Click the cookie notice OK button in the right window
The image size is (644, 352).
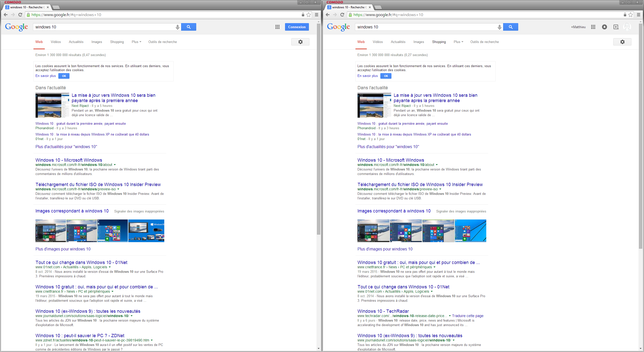pyautogui.click(x=386, y=76)
